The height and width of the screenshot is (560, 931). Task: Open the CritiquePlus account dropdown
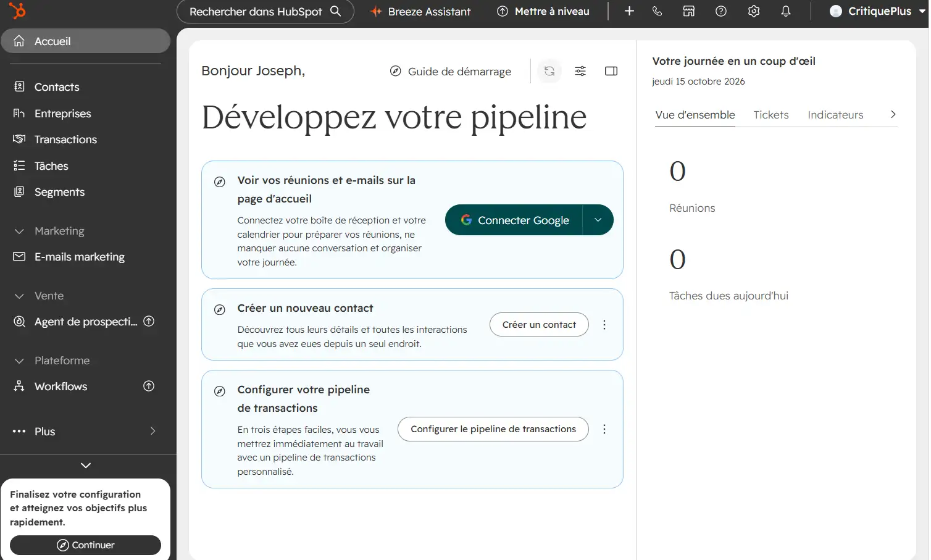pyautogui.click(x=877, y=11)
